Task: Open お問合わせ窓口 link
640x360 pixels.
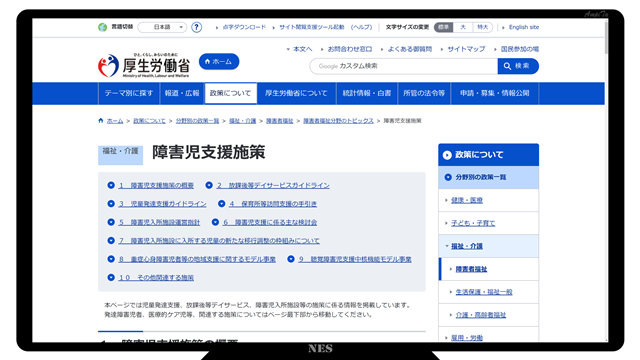Action: 350,49
